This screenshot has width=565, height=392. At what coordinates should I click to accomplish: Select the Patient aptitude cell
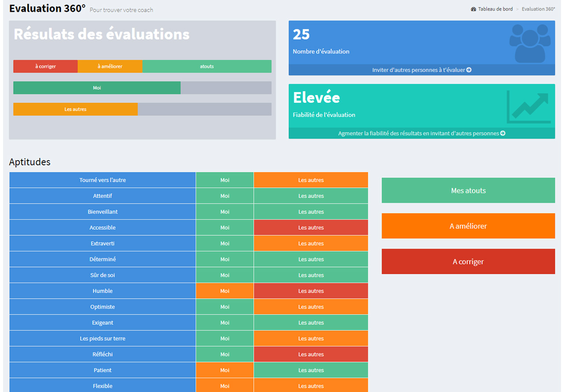point(102,370)
